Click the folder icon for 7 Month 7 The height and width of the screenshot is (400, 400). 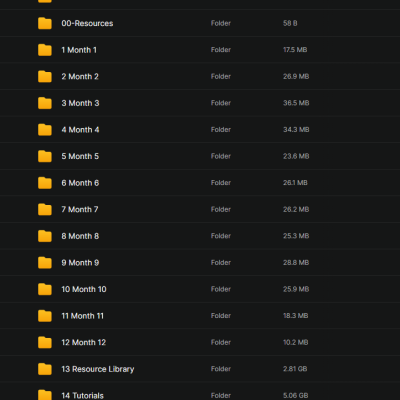(45, 210)
